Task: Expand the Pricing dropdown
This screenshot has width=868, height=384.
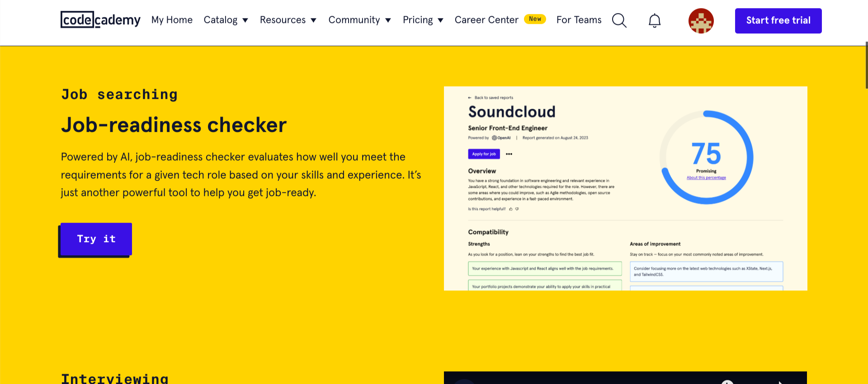Action: (x=423, y=20)
